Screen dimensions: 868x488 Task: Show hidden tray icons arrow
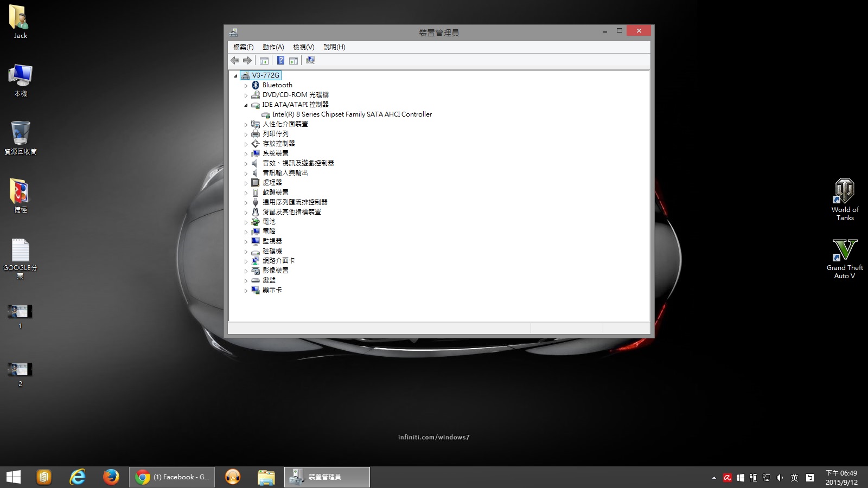point(714,478)
